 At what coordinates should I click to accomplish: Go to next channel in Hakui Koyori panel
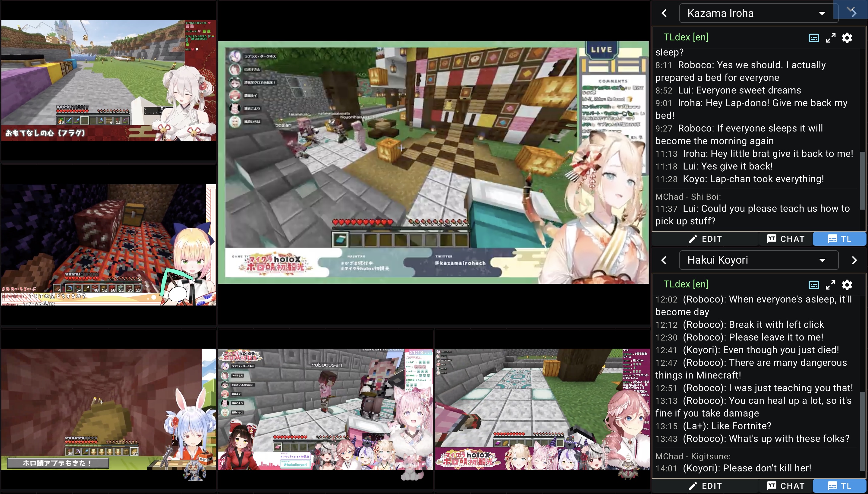pos(854,260)
